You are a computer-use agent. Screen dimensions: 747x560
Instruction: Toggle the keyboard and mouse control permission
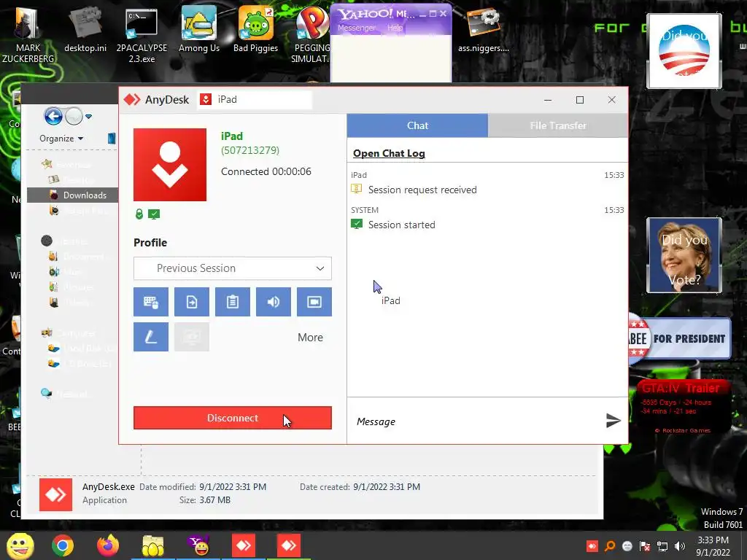[x=150, y=302]
